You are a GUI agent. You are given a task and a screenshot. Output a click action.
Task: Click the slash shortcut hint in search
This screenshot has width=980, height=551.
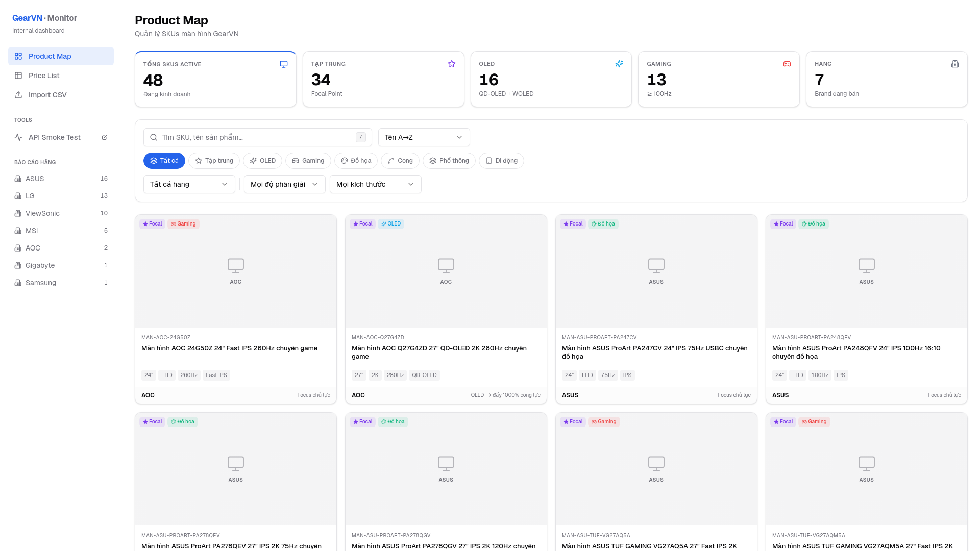(x=361, y=137)
